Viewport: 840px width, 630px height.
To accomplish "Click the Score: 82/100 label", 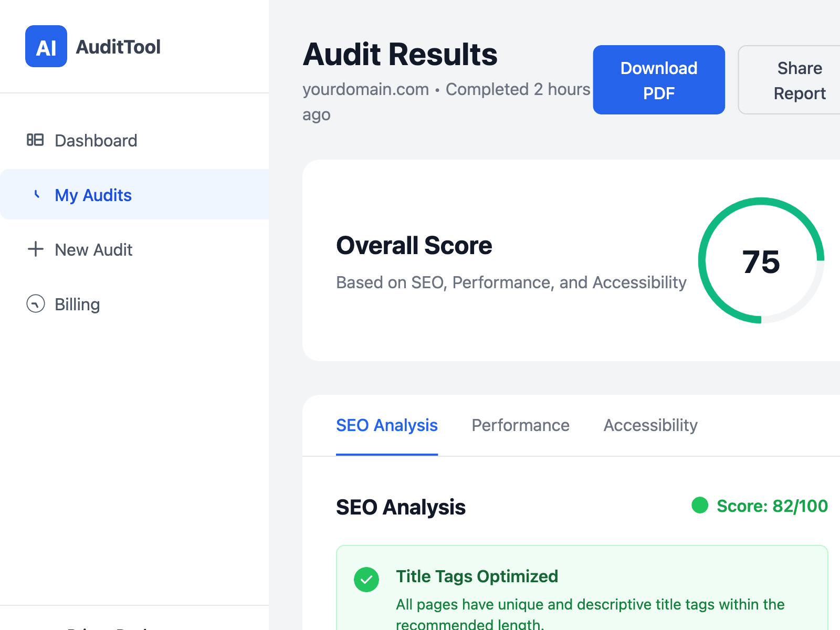I will [772, 506].
